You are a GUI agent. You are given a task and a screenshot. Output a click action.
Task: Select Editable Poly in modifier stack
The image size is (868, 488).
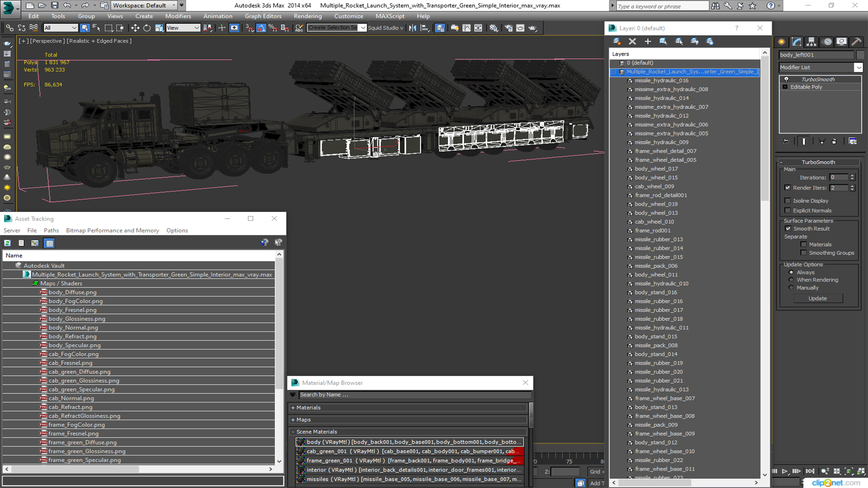(x=806, y=87)
